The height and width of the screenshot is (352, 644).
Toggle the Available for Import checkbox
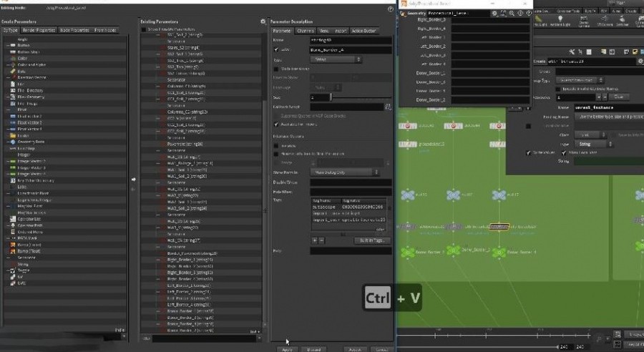[276, 124]
